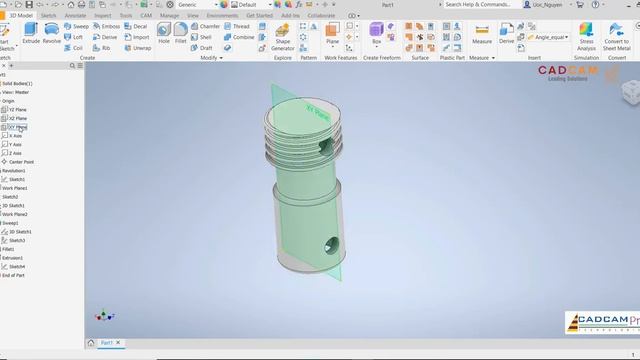Close the Part1 document tab

coord(118,342)
